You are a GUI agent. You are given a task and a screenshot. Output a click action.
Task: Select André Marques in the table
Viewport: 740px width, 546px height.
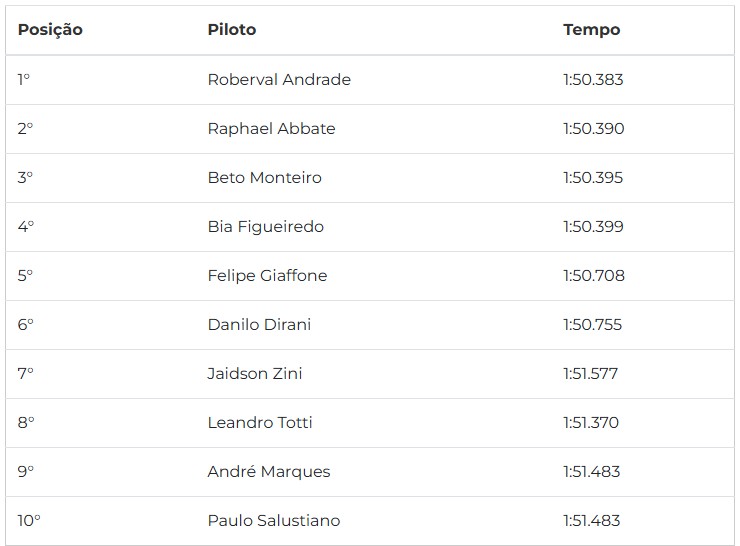click(269, 471)
